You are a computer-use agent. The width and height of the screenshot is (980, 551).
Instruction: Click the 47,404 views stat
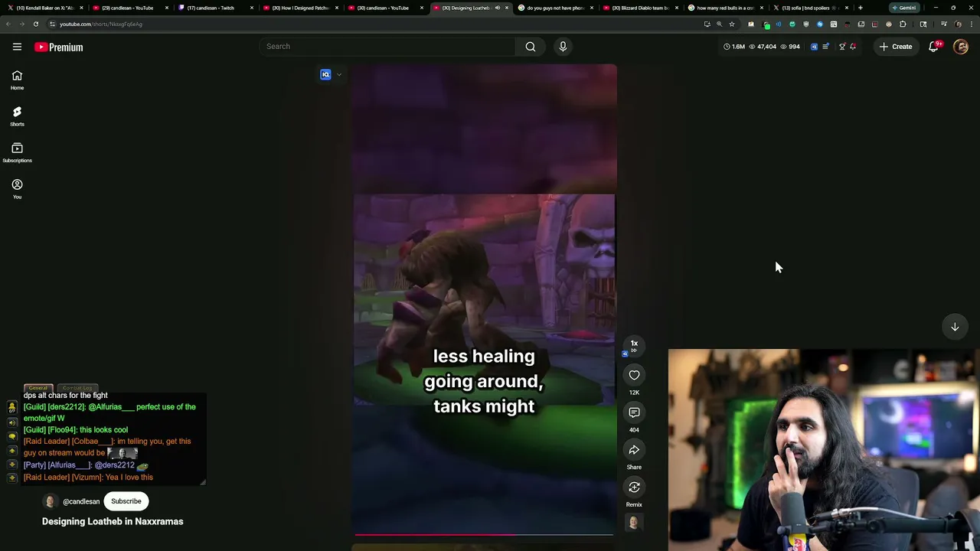click(763, 47)
